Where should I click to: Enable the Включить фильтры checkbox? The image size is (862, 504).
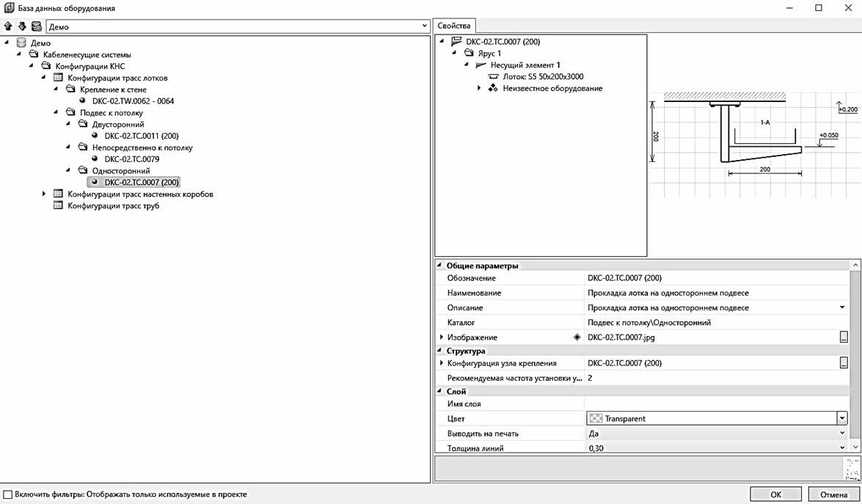(8, 494)
